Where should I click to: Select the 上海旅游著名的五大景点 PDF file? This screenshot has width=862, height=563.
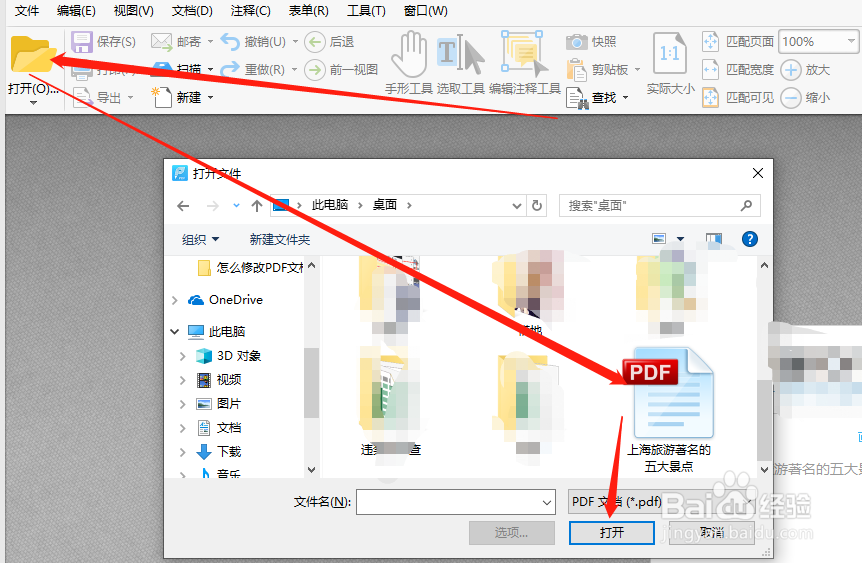tap(670, 410)
